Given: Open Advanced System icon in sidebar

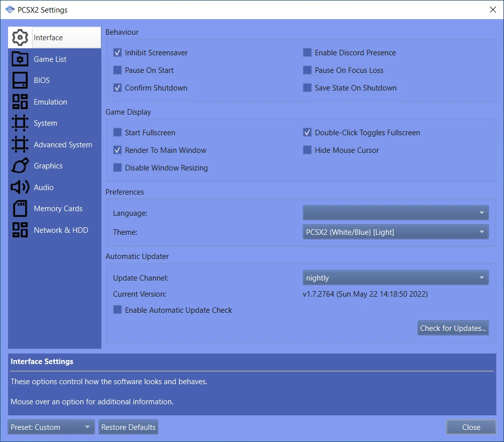Looking at the screenshot, I should [x=20, y=145].
